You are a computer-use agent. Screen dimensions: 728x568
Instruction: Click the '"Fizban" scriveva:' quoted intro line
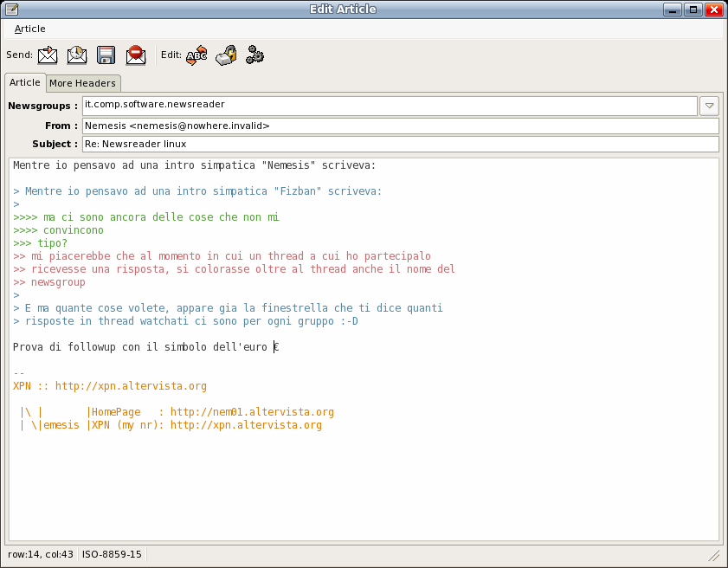196,190
